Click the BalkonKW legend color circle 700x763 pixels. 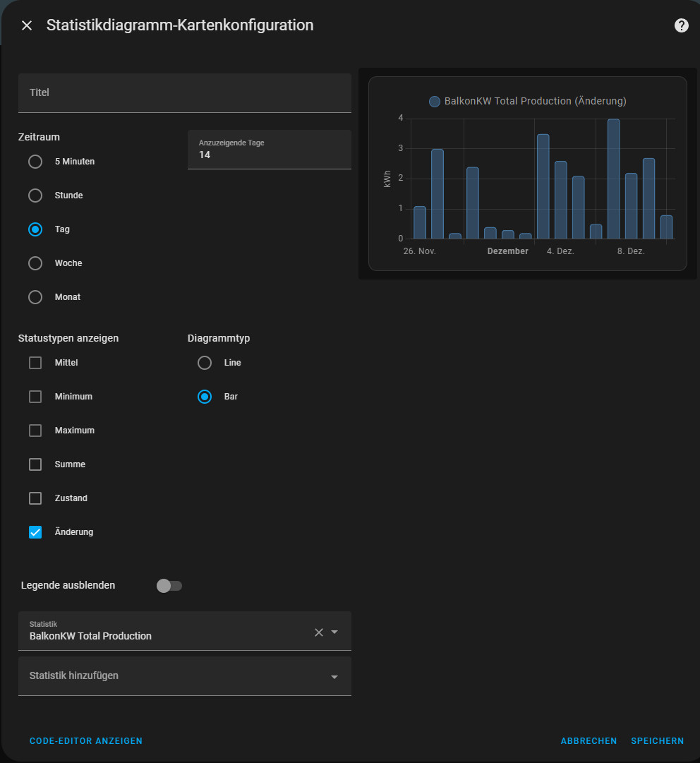(x=435, y=102)
